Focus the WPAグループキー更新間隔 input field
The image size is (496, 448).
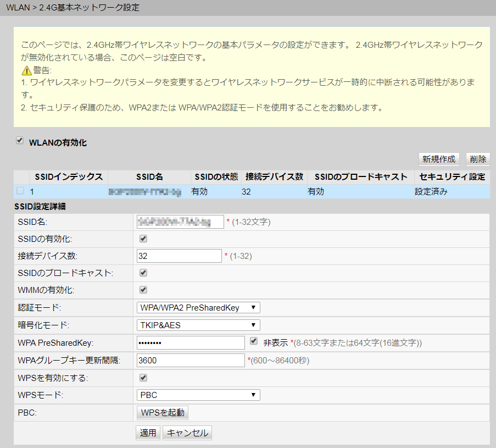tap(191, 360)
